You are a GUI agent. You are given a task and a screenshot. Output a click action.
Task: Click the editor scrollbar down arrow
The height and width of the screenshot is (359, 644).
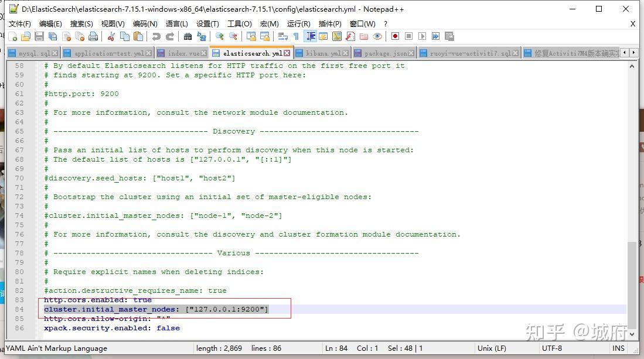[x=632, y=333]
